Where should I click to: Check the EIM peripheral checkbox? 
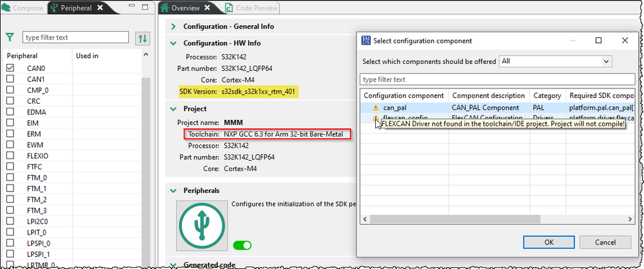10,123
